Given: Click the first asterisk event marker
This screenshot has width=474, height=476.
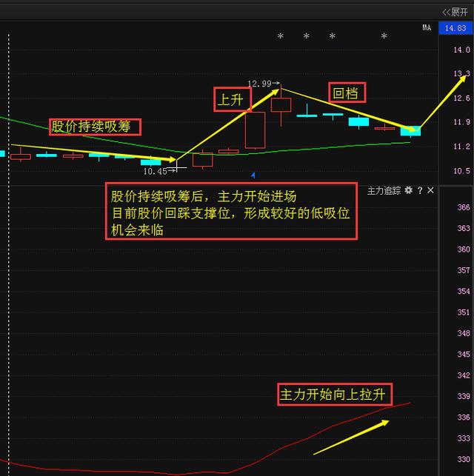Looking at the screenshot, I should [x=281, y=36].
